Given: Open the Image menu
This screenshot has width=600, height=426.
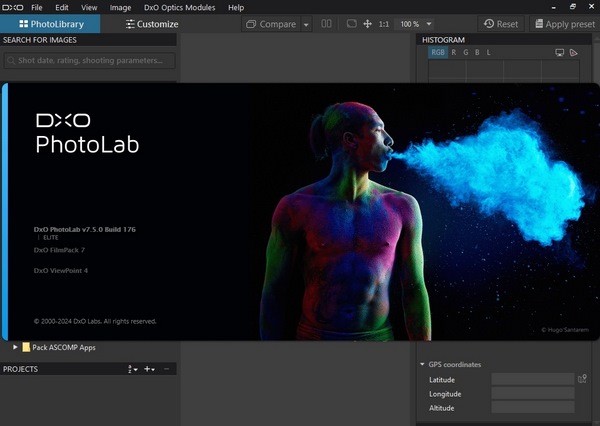Looking at the screenshot, I should (120, 7).
